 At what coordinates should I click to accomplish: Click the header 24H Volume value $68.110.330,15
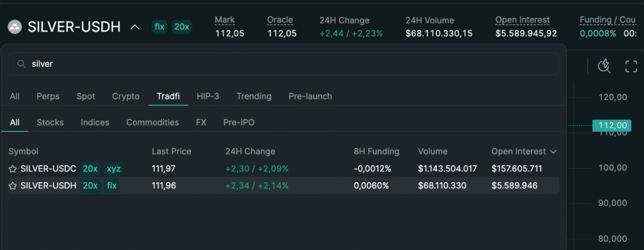(x=439, y=34)
